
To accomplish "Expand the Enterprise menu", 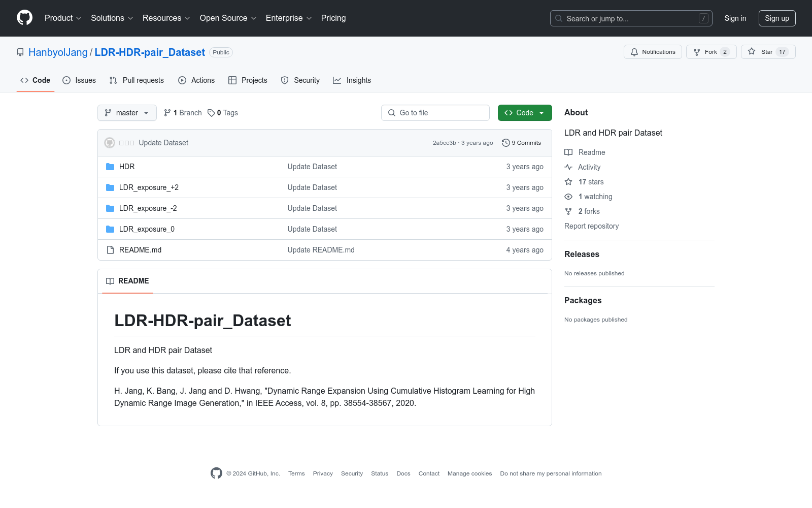I will 289,18.
